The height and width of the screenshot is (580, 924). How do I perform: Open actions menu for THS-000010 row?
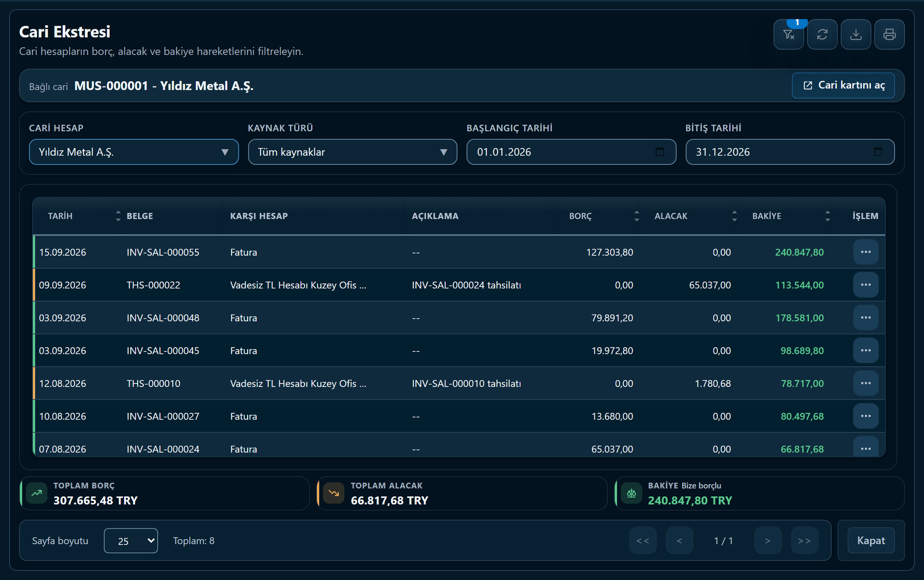point(866,383)
